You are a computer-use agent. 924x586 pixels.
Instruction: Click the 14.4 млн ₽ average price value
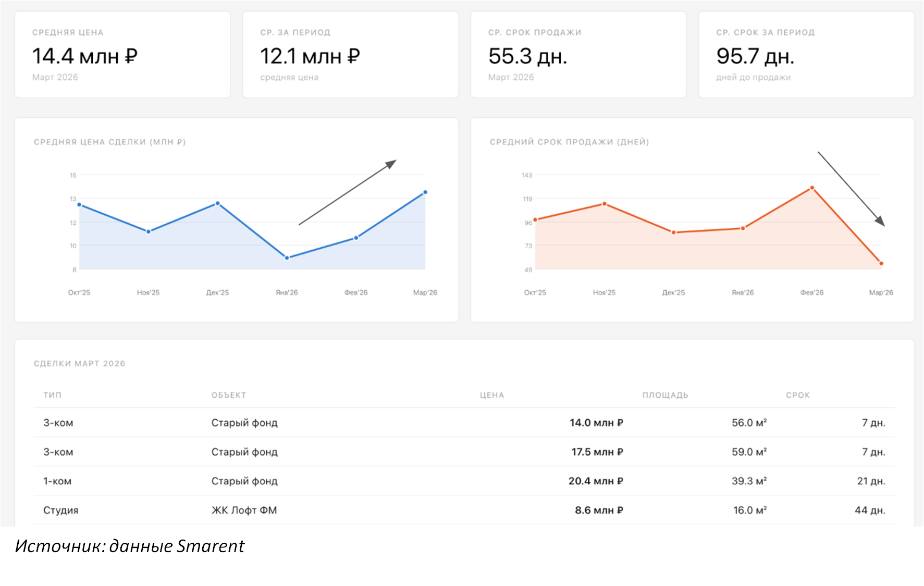85,56
